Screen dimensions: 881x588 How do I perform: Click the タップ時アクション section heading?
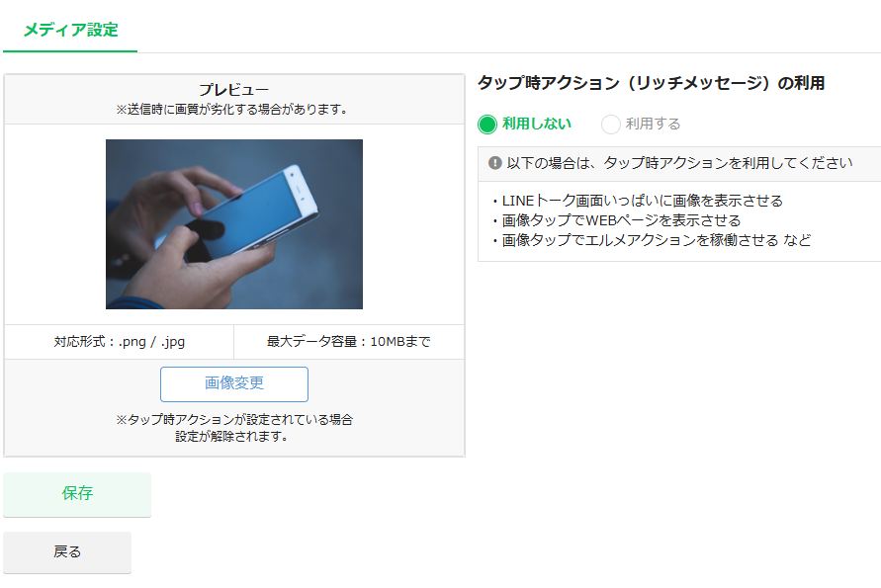pos(652,83)
